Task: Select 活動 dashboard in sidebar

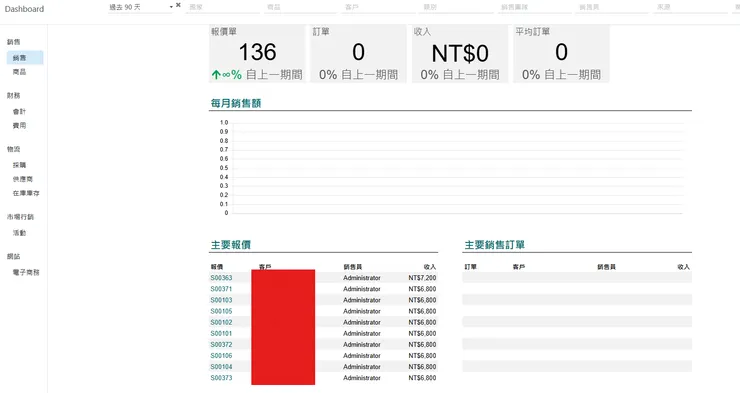Action: click(19, 233)
